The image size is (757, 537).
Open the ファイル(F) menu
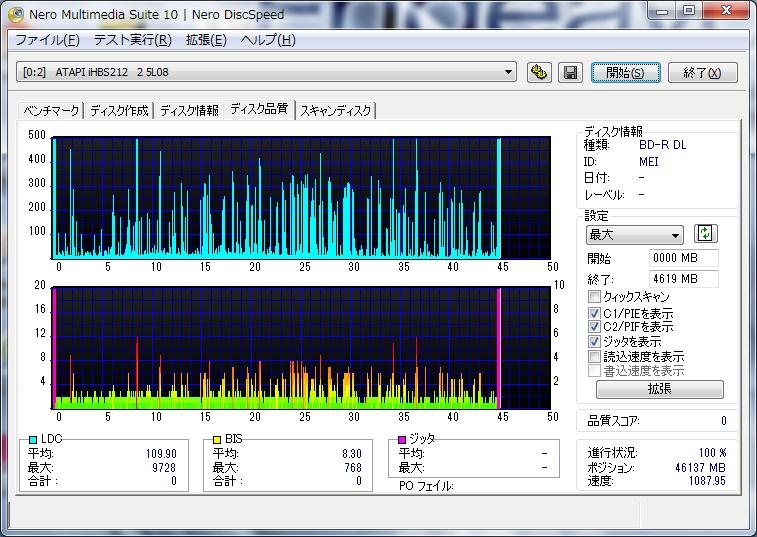(x=47, y=40)
